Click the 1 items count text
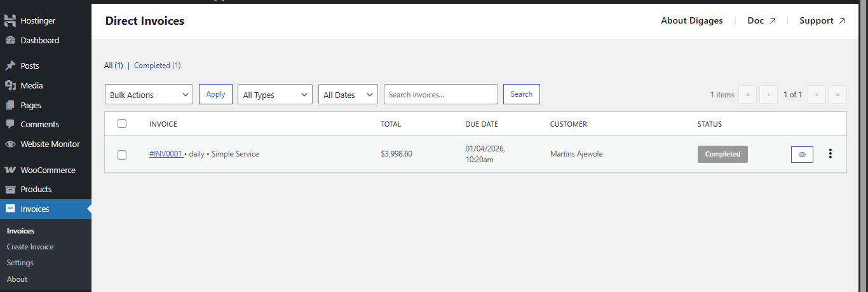Screen dimensions: 868x292 pyautogui.click(x=722, y=95)
